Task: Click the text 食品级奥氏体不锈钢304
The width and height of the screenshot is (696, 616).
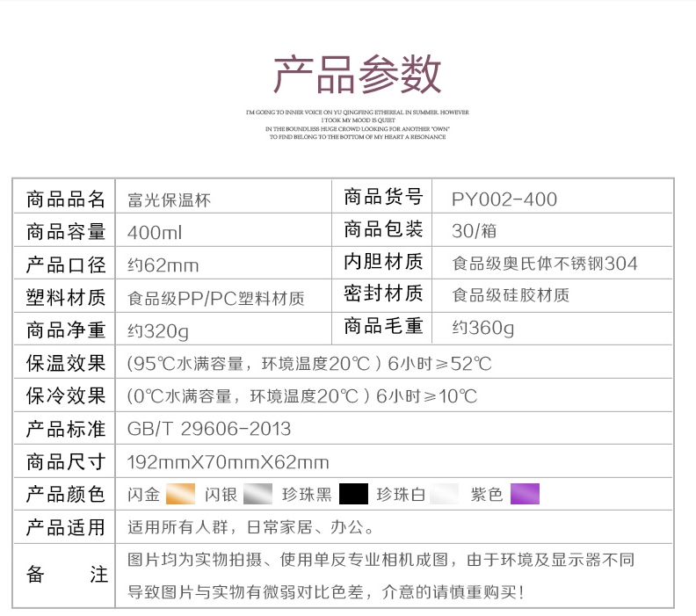Action: [545, 264]
